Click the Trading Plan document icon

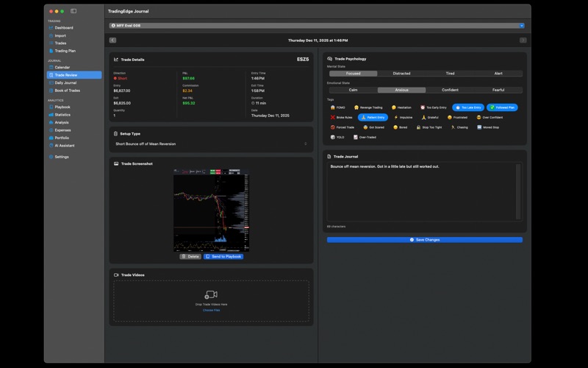click(51, 51)
